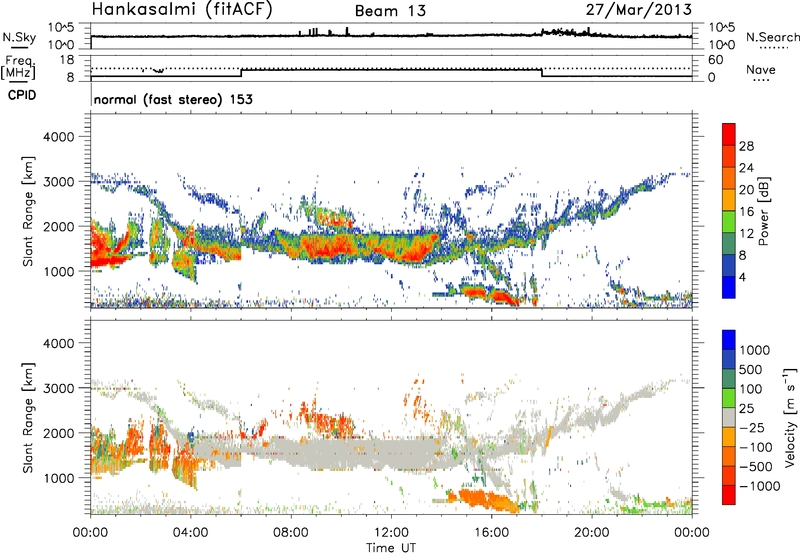Pick the light green velocity colorbar segment

click(729, 398)
